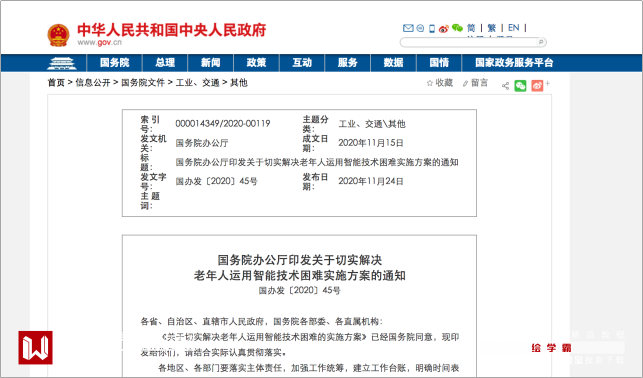This screenshot has height=378, width=643.
Task: Switch to simplified Chinese 简
Action: pyautogui.click(x=471, y=28)
